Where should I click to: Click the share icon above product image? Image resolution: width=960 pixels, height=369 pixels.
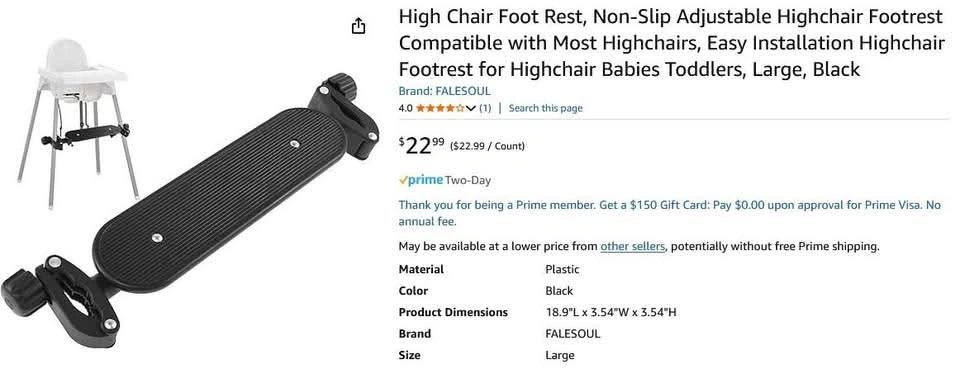tap(359, 26)
